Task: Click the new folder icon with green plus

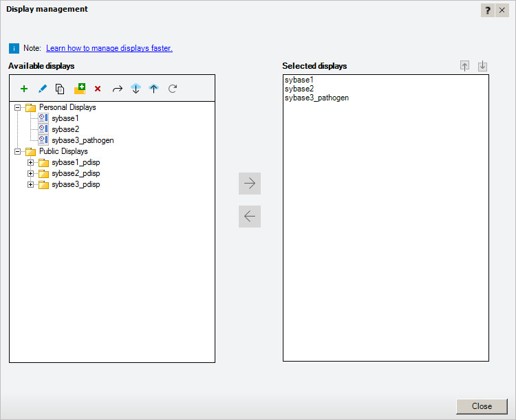Action: point(80,89)
